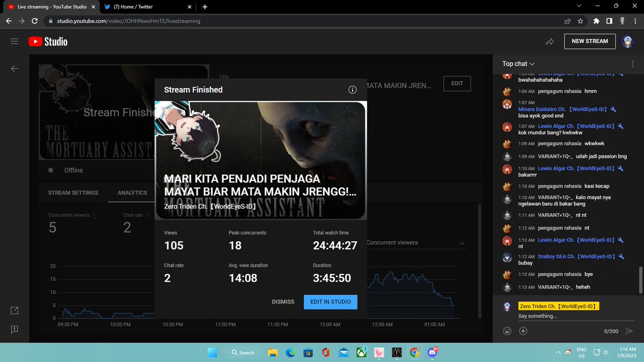Toggle the Chrome side panel icon

[609, 21]
